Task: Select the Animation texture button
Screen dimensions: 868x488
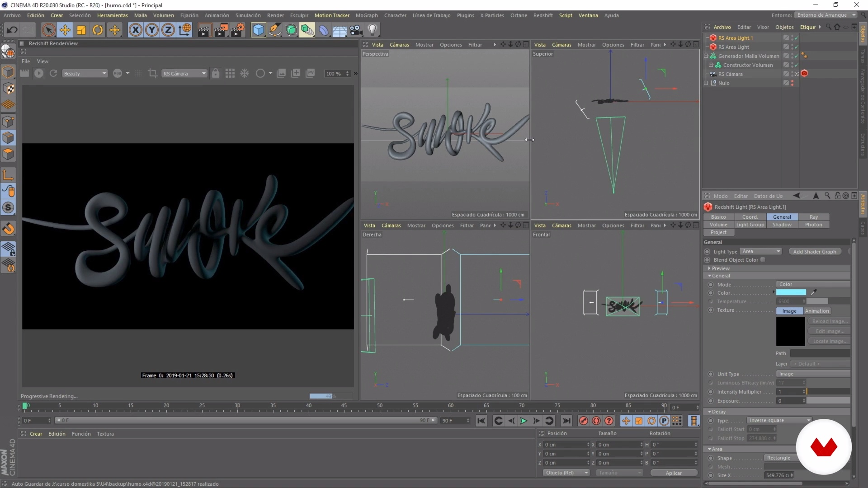Action: coord(817,311)
